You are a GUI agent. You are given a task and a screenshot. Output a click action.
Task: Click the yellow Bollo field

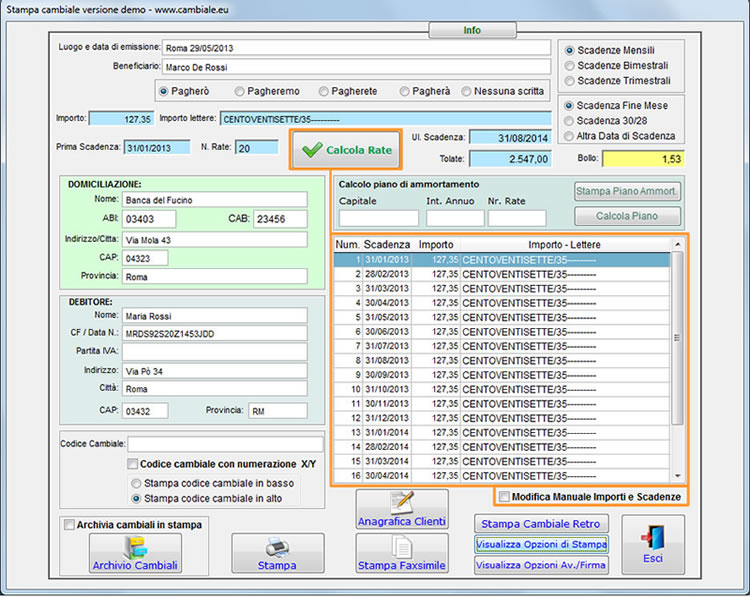(x=643, y=159)
